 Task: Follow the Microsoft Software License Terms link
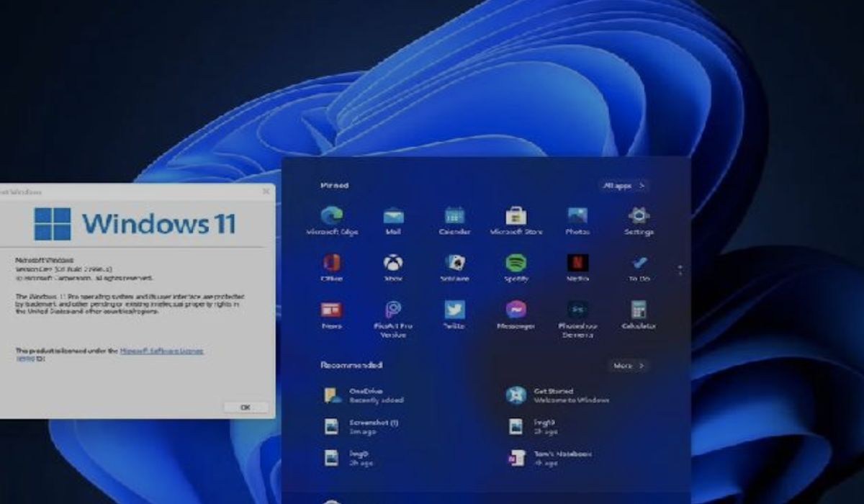(161, 351)
